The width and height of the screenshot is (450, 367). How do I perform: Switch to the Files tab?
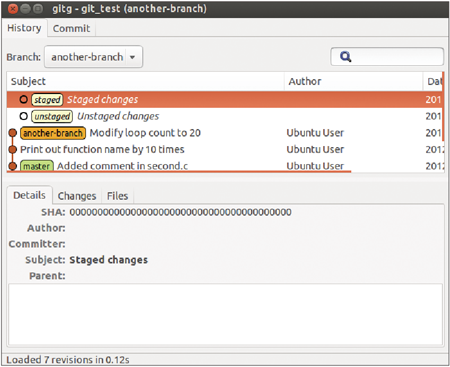(x=117, y=196)
